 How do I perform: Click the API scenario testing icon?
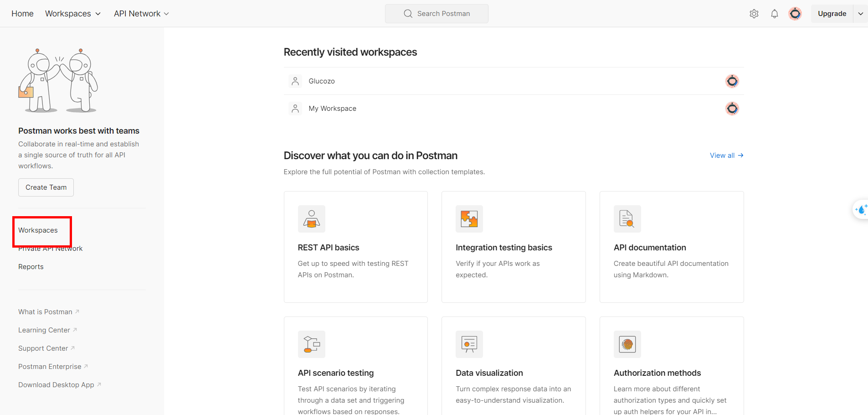312,344
